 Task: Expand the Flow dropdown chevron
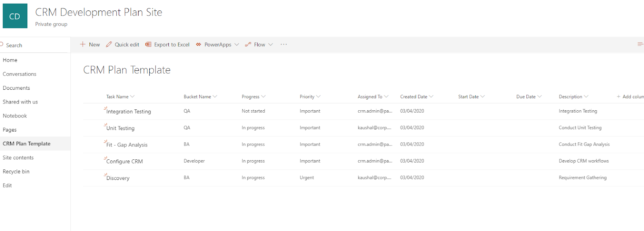270,44
